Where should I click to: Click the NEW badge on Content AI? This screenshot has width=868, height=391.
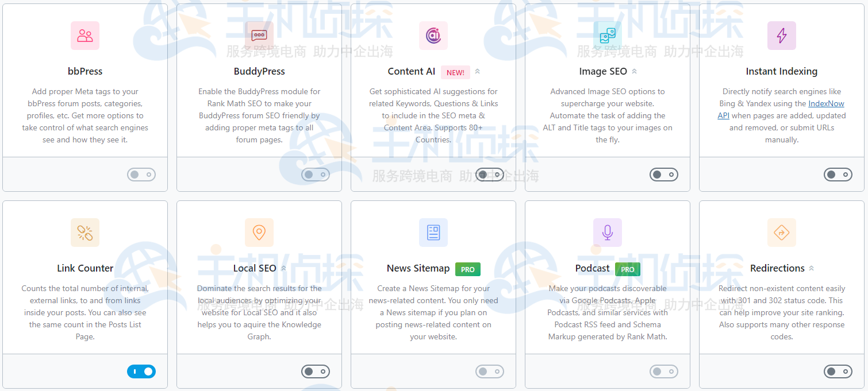coord(455,72)
